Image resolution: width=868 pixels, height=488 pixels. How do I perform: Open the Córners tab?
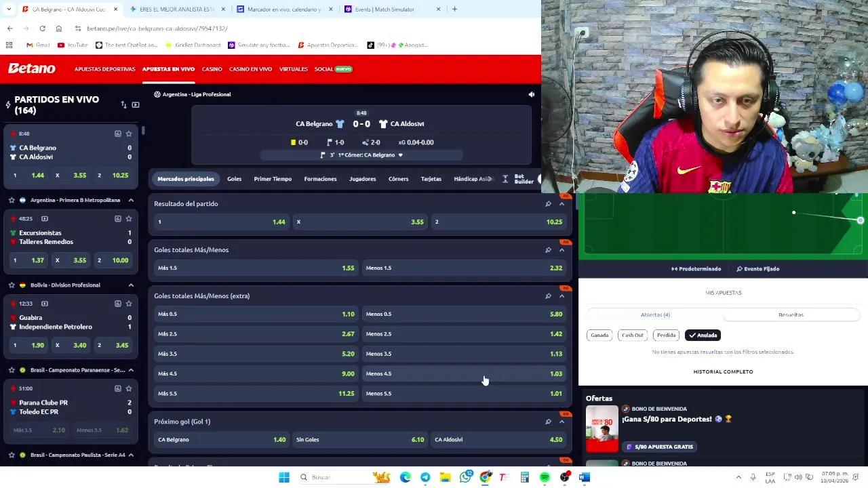398,179
